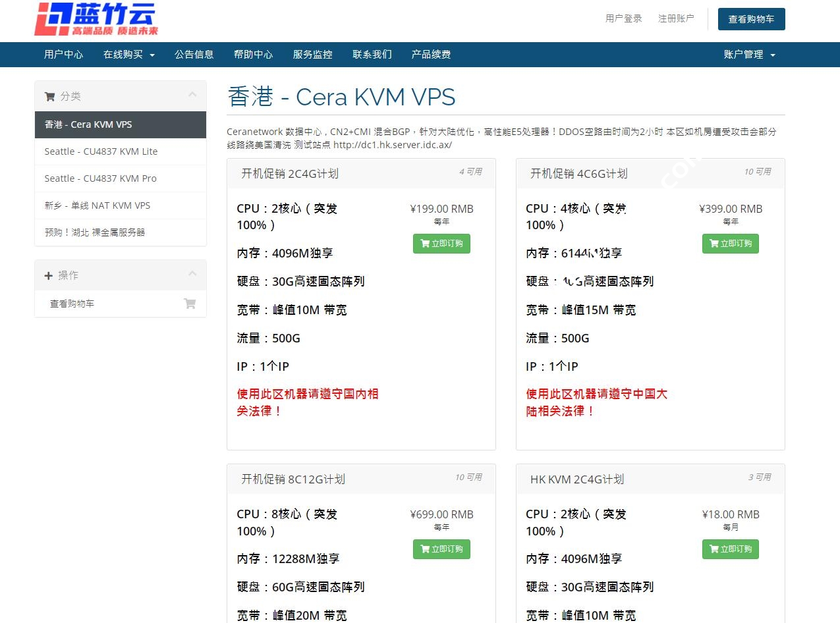Click cart icon on 2C4G plan's 立即订购 button
The image size is (840, 623).
pyautogui.click(x=425, y=244)
